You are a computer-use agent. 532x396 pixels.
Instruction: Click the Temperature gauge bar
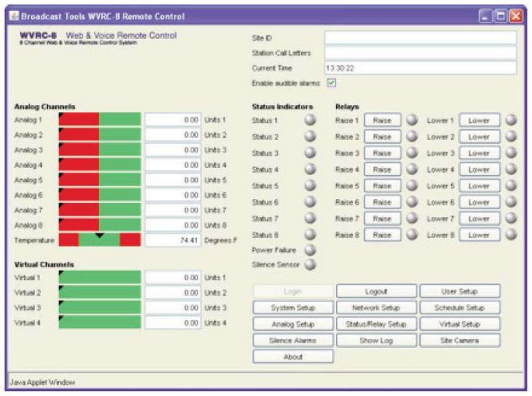pyautogui.click(x=100, y=240)
